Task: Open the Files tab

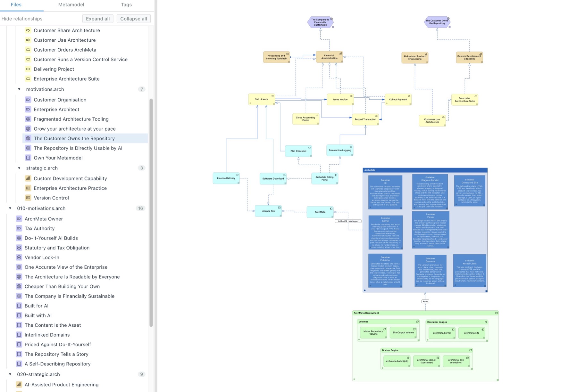Action: coord(16,5)
